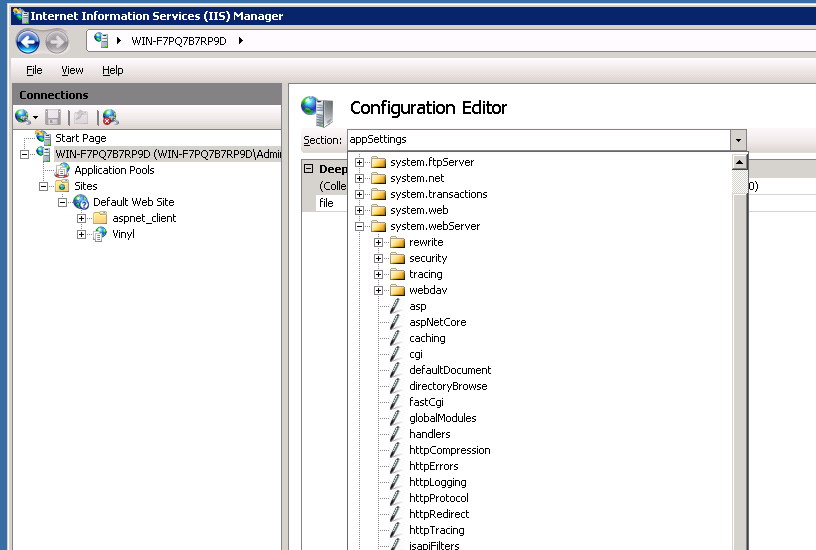Click the Configuration Editor header icon
This screenshot has height=550, width=816.
click(x=317, y=111)
